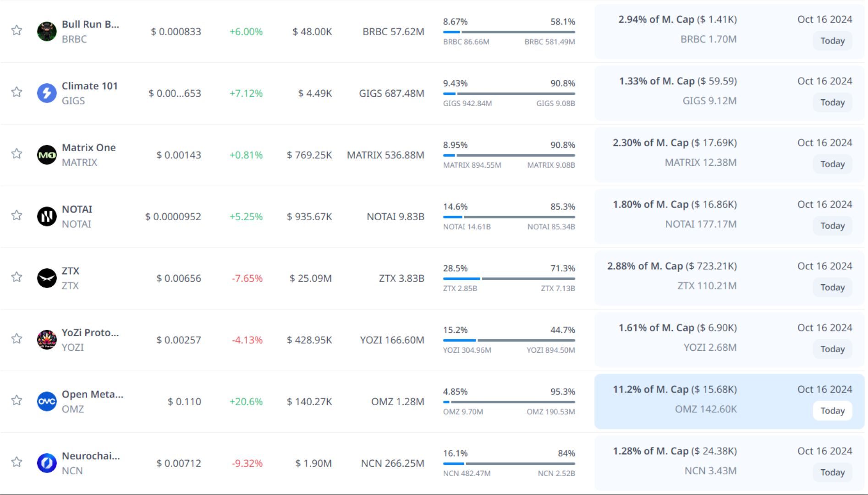Image resolution: width=868 pixels, height=495 pixels.
Task: Select the NOTAI coin logo icon
Action: 47,217
